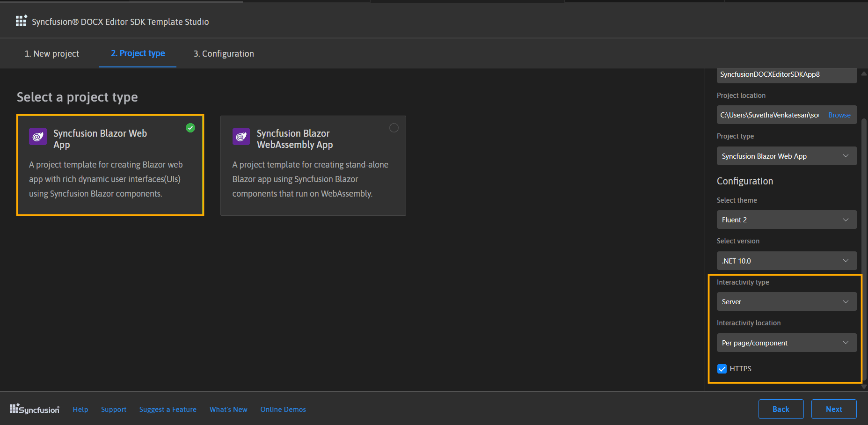Screen dimensions: 868x425
Task: Open the What's New link in the footer
Action: coord(228,409)
